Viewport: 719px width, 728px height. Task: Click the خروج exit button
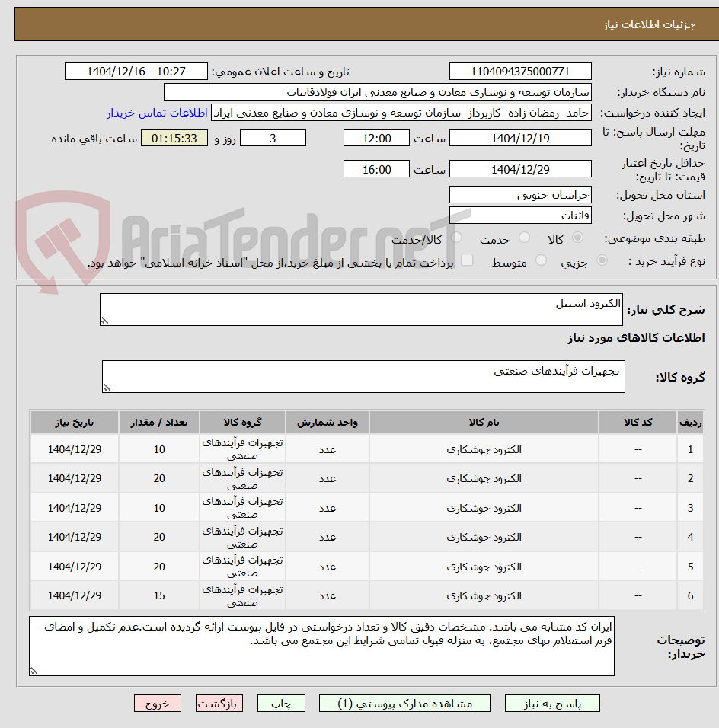(158, 704)
